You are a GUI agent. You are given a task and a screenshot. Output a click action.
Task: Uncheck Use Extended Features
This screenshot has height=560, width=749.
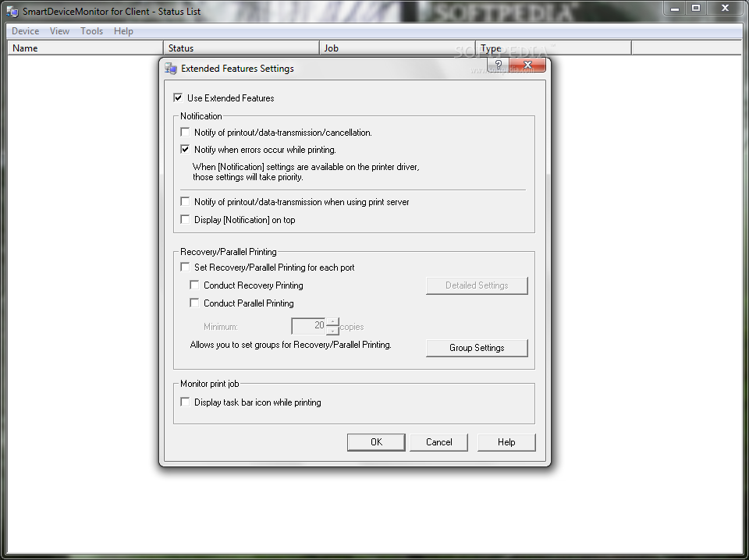click(178, 97)
